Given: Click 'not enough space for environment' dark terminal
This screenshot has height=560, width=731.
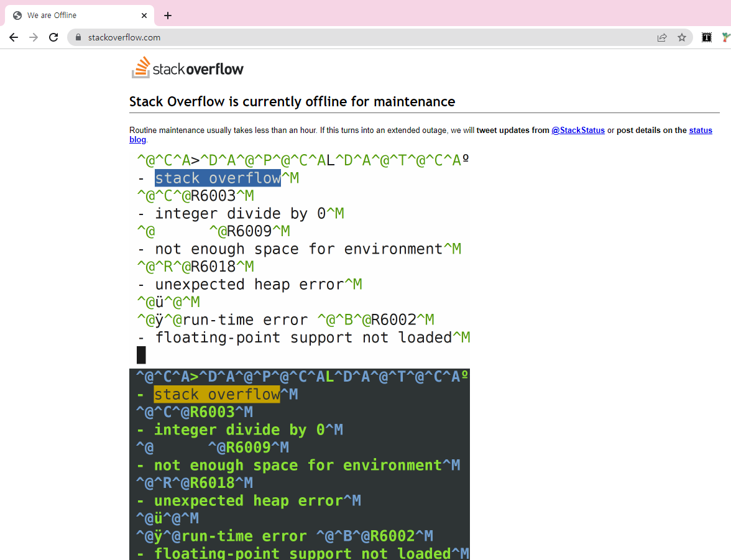Looking at the screenshot, I should tap(298, 466).
